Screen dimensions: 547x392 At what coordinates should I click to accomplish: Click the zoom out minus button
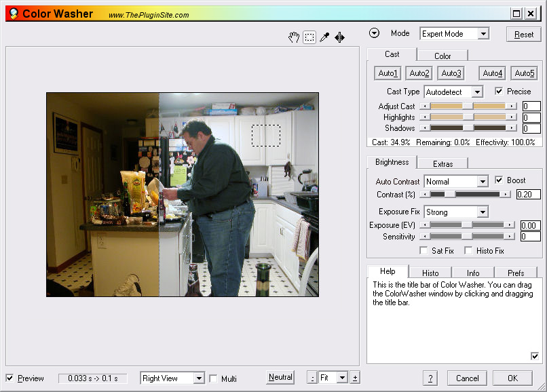[x=312, y=378]
